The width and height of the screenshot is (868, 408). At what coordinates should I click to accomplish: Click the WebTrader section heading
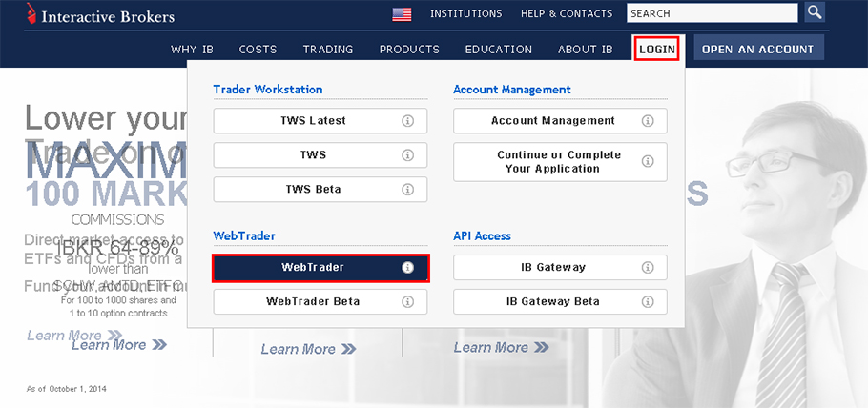(244, 235)
